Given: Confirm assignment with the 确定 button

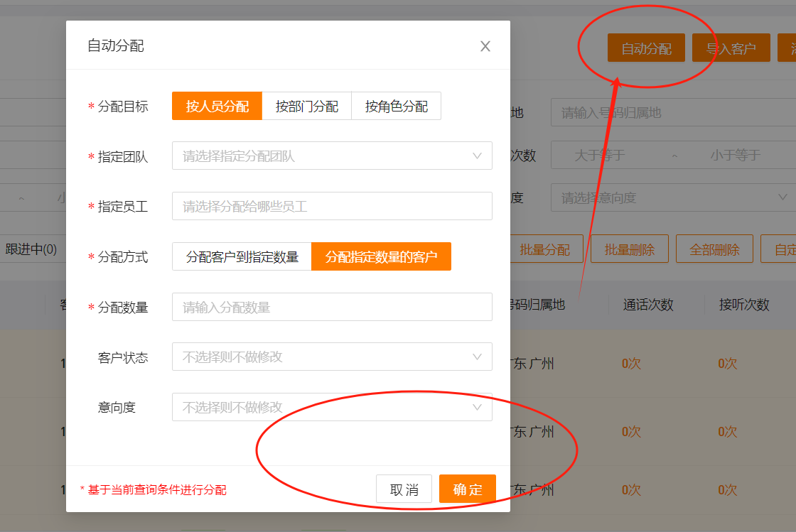Looking at the screenshot, I should tap(467, 489).
